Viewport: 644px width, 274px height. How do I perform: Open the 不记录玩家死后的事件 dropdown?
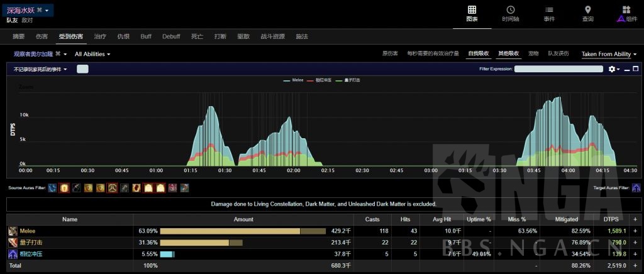click(41, 69)
